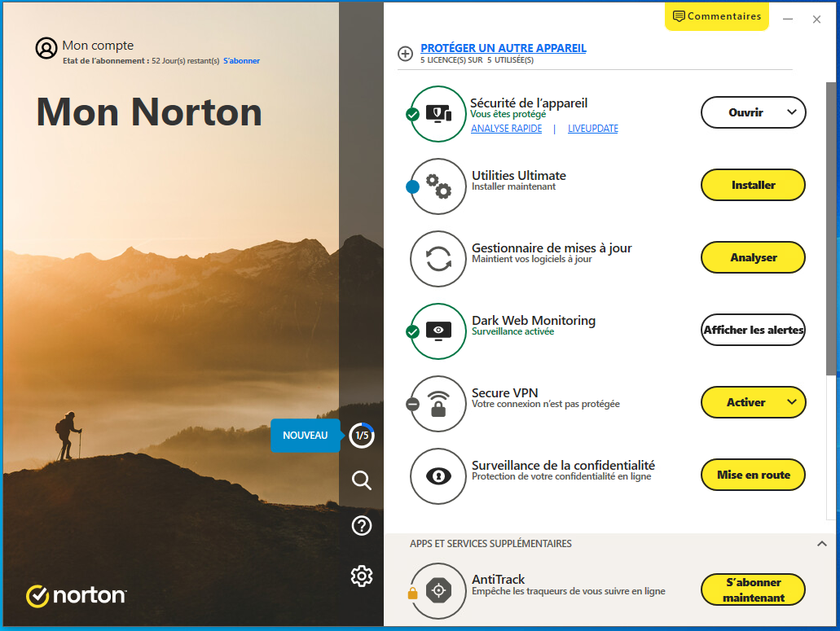Click the green check badge on Dark Web Monitoring
The width and height of the screenshot is (840, 631).
pyautogui.click(x=412, y=332)
